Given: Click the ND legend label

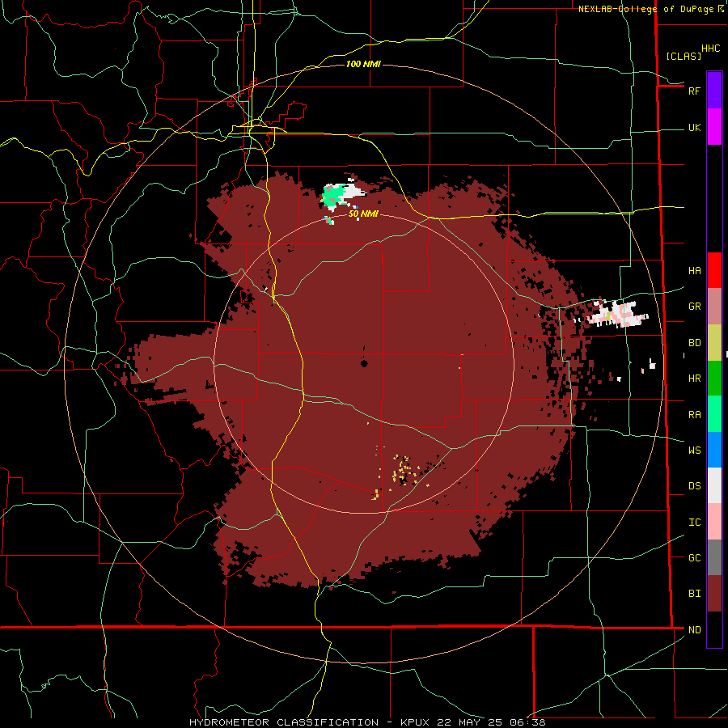Looking at the screenshot, I should click(x=694, y=630).
